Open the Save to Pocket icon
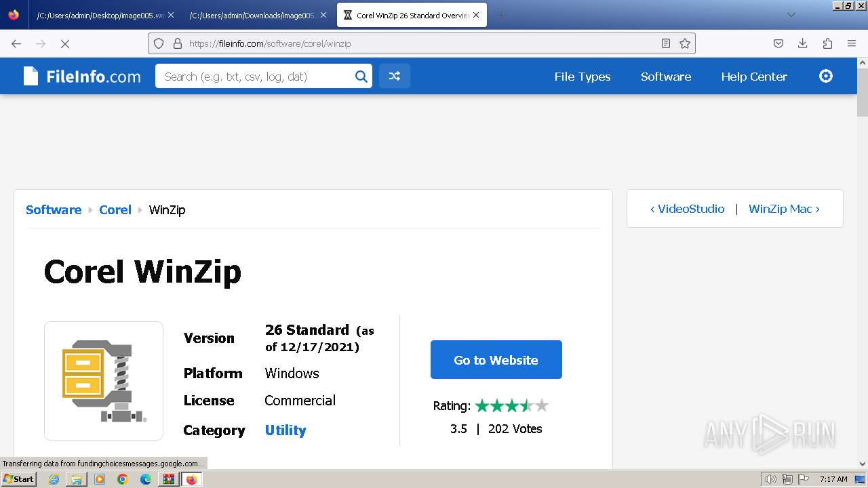This screenshot has height=488, width=868. 778,43
